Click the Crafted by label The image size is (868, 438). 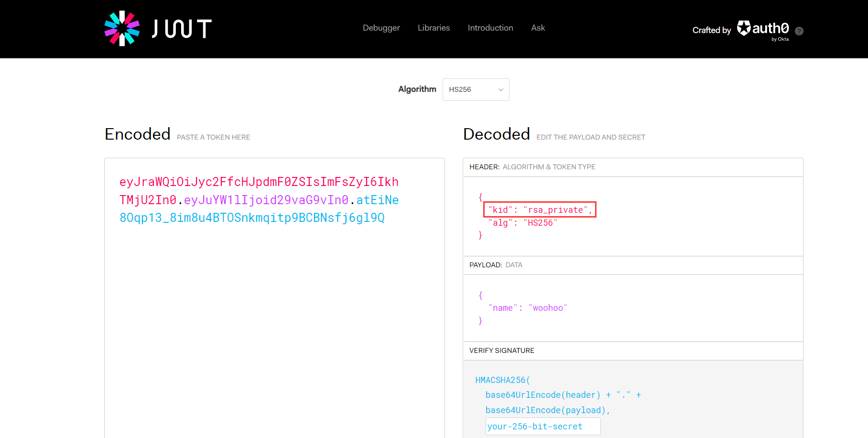712,30
